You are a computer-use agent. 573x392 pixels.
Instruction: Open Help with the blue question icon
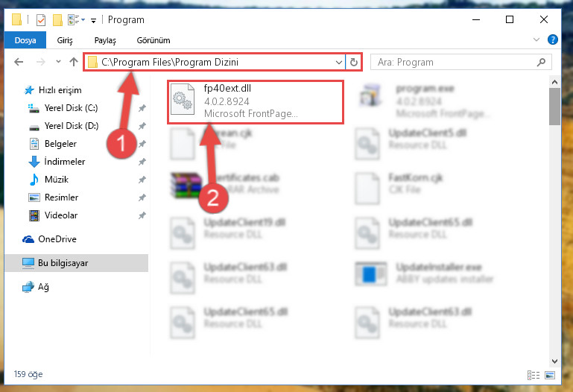553,39
